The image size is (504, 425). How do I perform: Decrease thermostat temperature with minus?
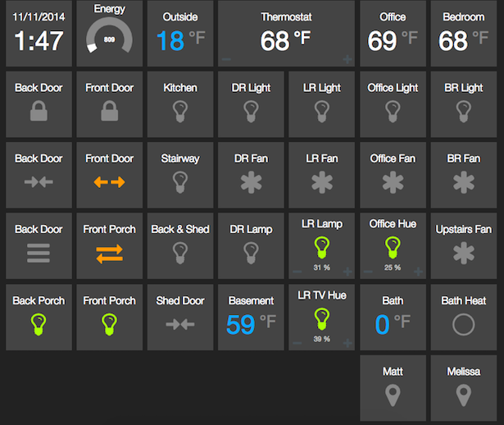coord(226,59)
